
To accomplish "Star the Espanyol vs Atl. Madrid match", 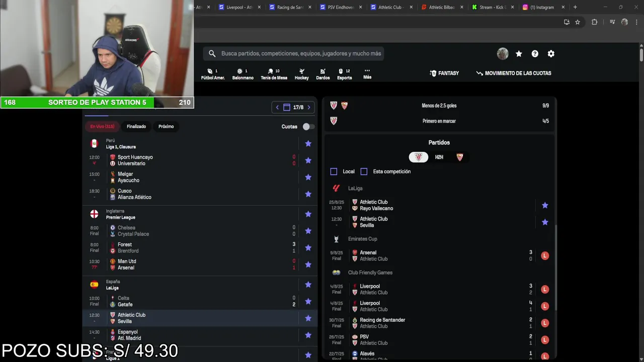I will pos(308,335).
